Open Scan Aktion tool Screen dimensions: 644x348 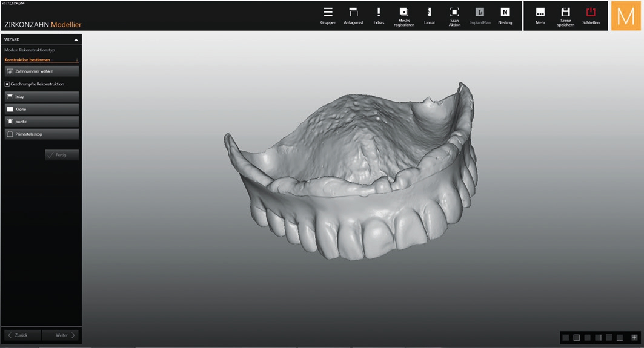tap(454, 12)
